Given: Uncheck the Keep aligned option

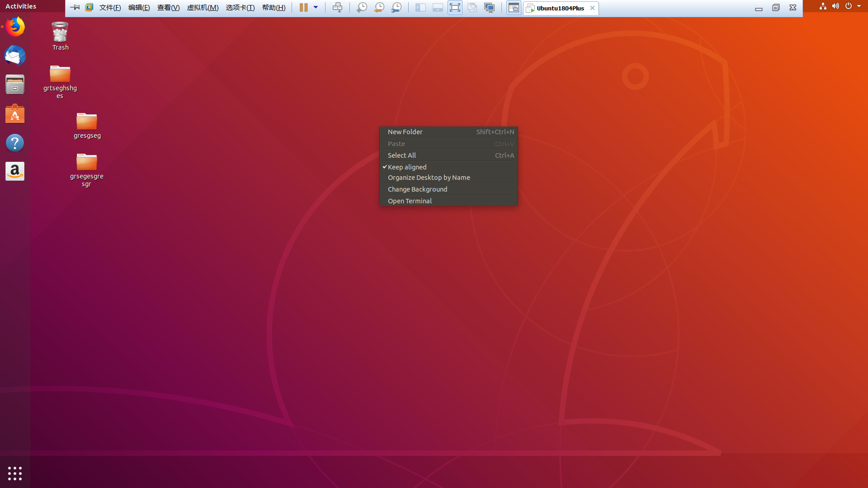Looking at the screenshot, I should 406,167.
